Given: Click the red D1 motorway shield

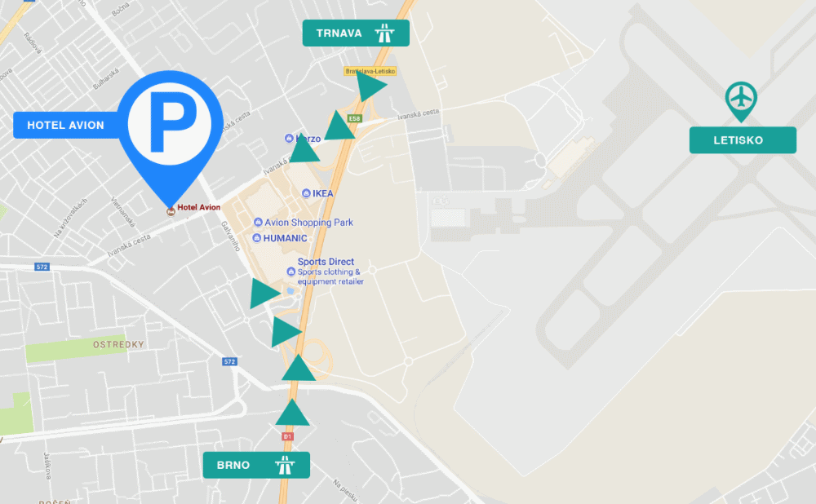Looking at the screenshot, I should point(288,436).
